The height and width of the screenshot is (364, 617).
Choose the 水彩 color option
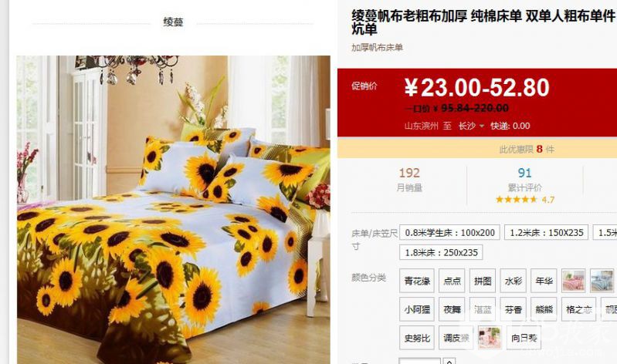click(x=513, y=281)
